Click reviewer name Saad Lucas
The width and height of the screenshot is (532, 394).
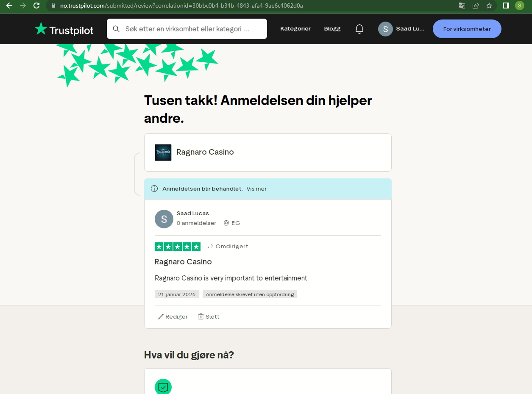point(193,213)
